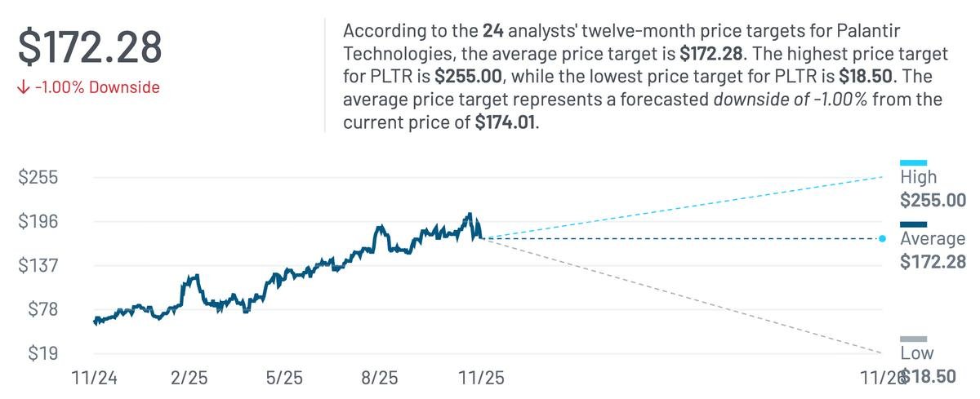Screen dimensions: 980x399
Task: Click the $196 y-axis label
Action: click(x=39, y=221)
